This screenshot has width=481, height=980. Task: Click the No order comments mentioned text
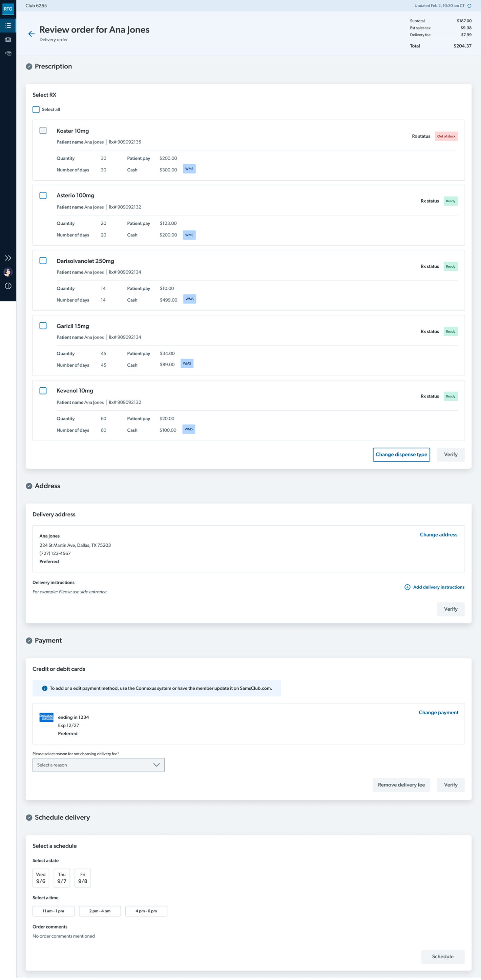click(x=64, y=936)
